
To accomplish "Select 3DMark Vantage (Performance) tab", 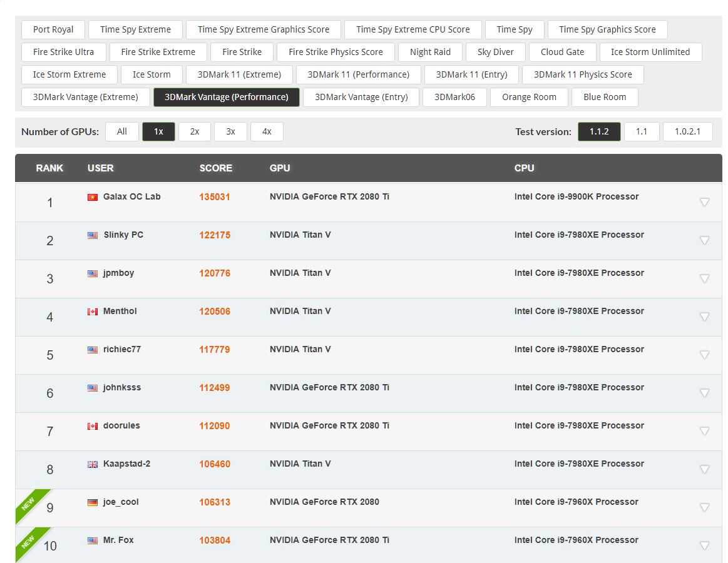I will [227, 97].
